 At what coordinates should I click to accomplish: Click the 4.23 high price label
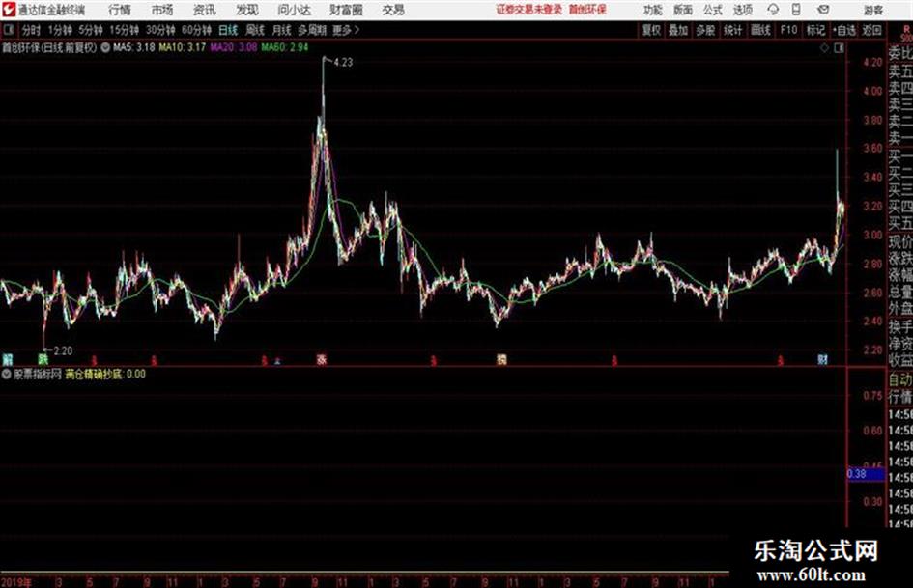click(343, 63)
